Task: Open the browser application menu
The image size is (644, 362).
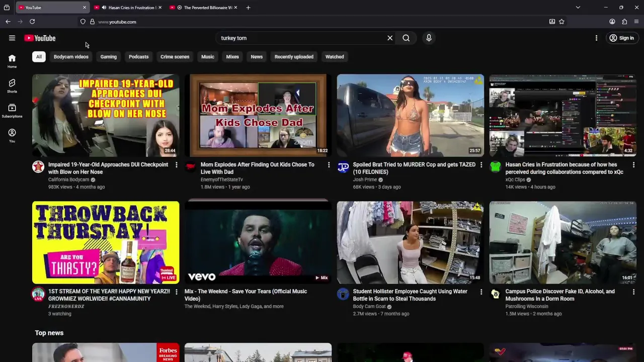Action: tap(636, 22)
